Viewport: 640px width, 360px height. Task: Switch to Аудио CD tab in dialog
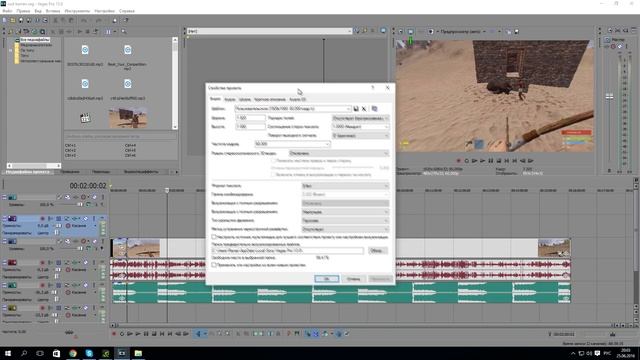298,99
